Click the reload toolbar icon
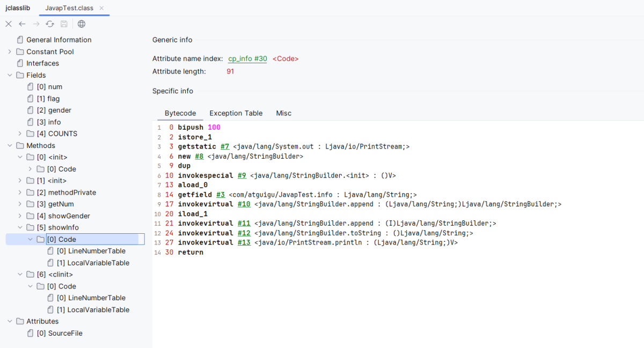This screenshot has width=644, height=348. pyautogui.click(x=50, y=24)
